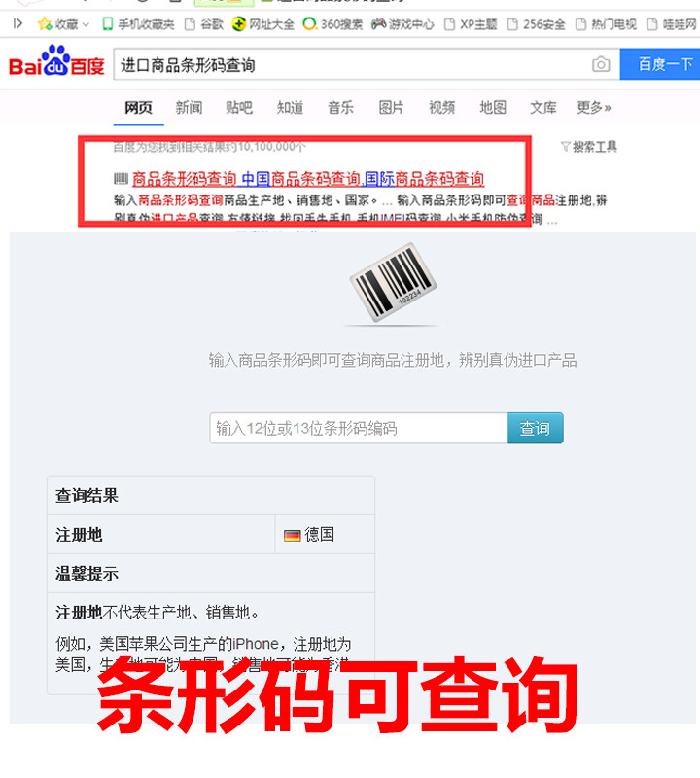The image size is (700, 778).
Task: Open the 更多 search categories
Action: click(x=593, y=107)
